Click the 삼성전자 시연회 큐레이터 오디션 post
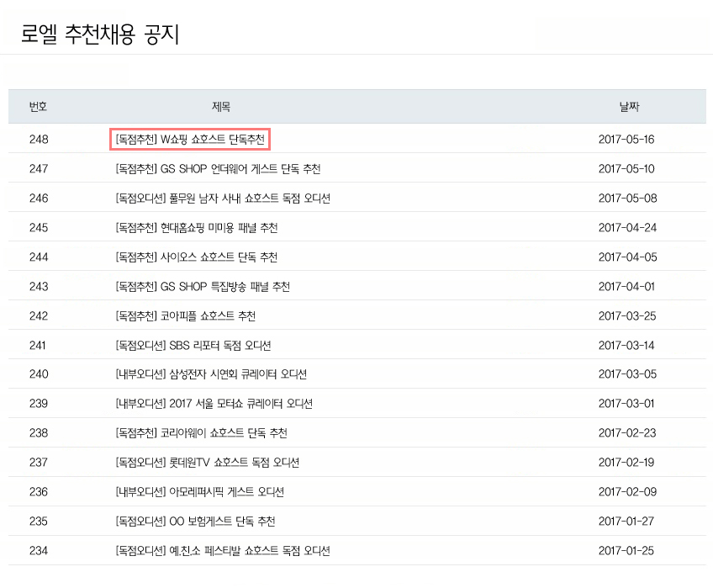This screenshot has width=713, height=588. tap(211, 374)
